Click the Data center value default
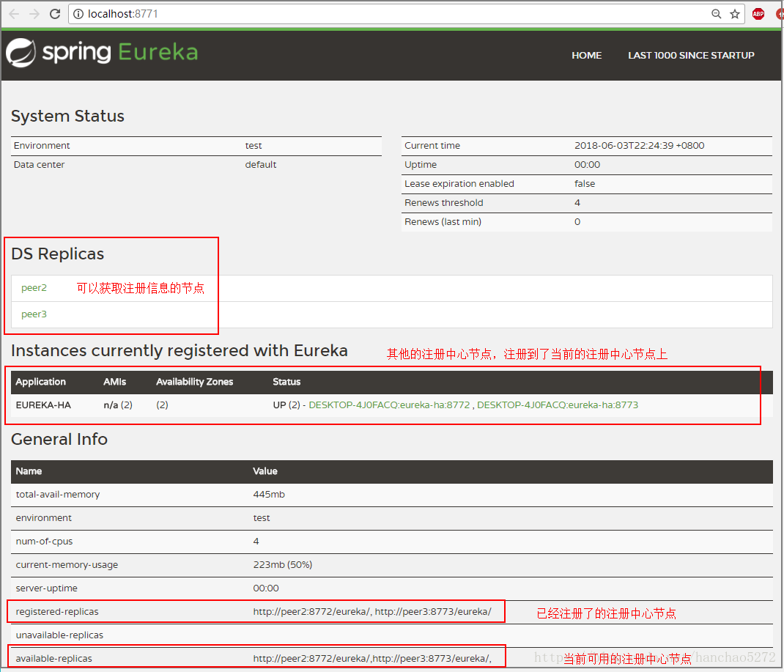 point(261,164)
